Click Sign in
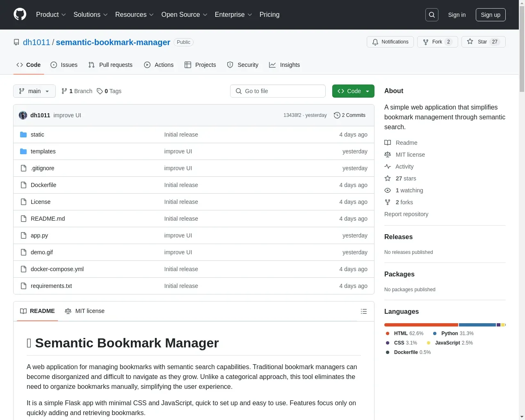The height and width of the screenshot is (420, 525). [x=457, y=15]
